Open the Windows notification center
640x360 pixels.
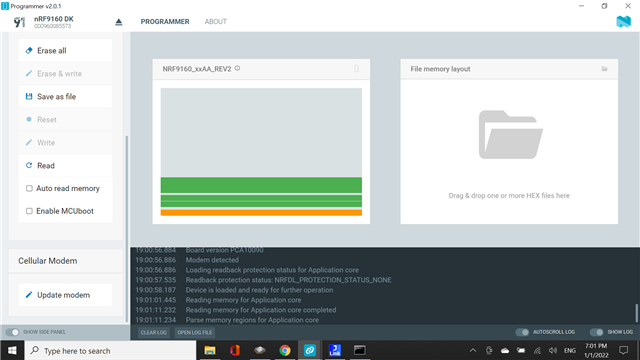click(x=624, y=350)
